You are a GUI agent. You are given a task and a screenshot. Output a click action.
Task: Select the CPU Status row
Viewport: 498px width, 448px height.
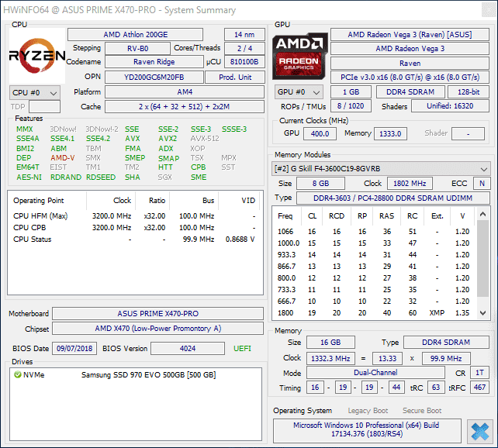tap(133, 240)
